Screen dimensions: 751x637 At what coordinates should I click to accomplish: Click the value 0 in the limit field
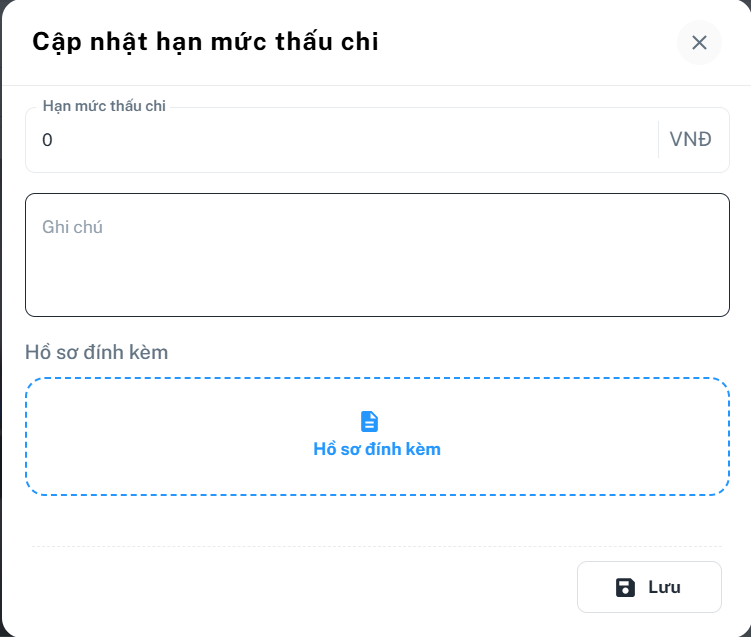47,140
